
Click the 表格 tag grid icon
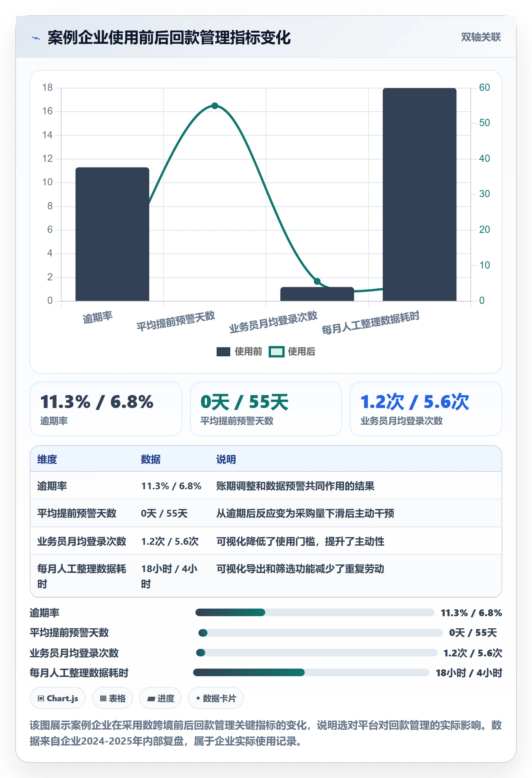(x=103, y=698)
